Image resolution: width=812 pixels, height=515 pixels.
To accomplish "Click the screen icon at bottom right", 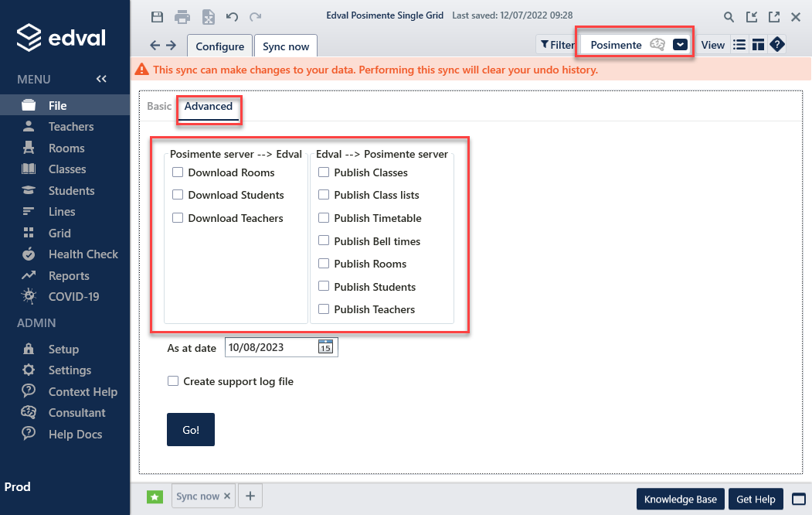I will (x=799, y=500).
